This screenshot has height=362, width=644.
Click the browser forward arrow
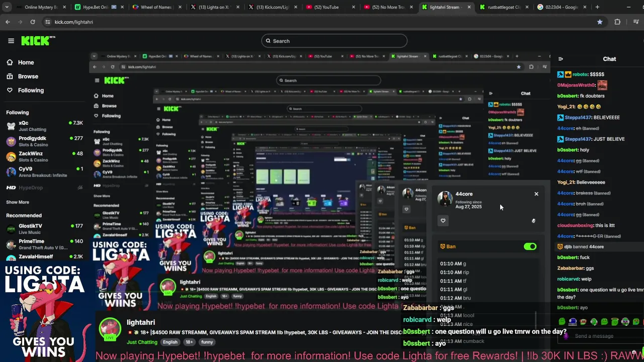click(x=20, y=22)
